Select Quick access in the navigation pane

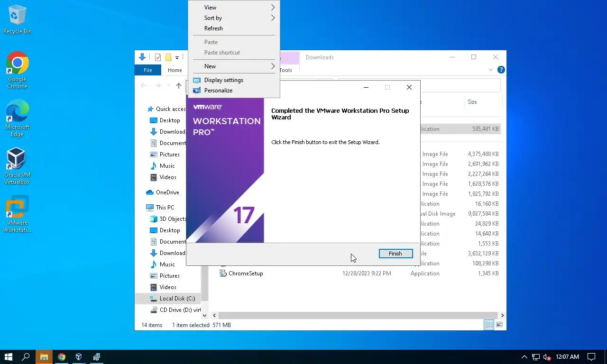[x=166, y=109]
